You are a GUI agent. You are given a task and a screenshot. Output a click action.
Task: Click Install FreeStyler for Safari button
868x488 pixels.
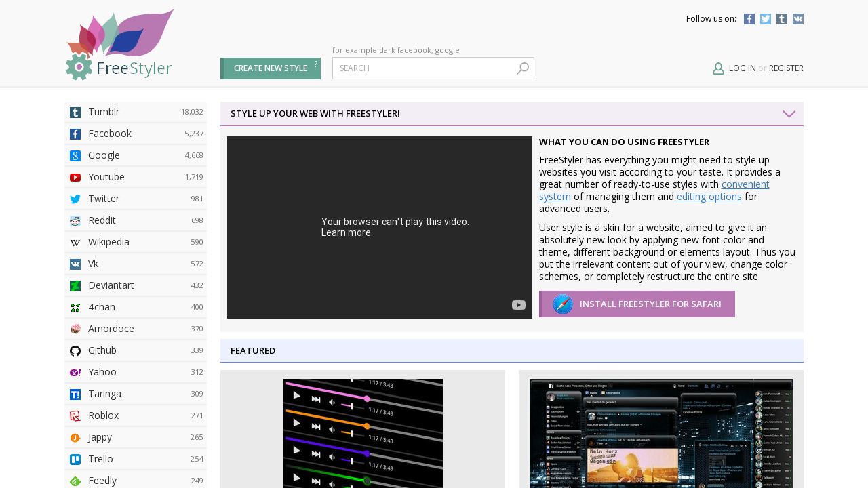pos(637,304)
